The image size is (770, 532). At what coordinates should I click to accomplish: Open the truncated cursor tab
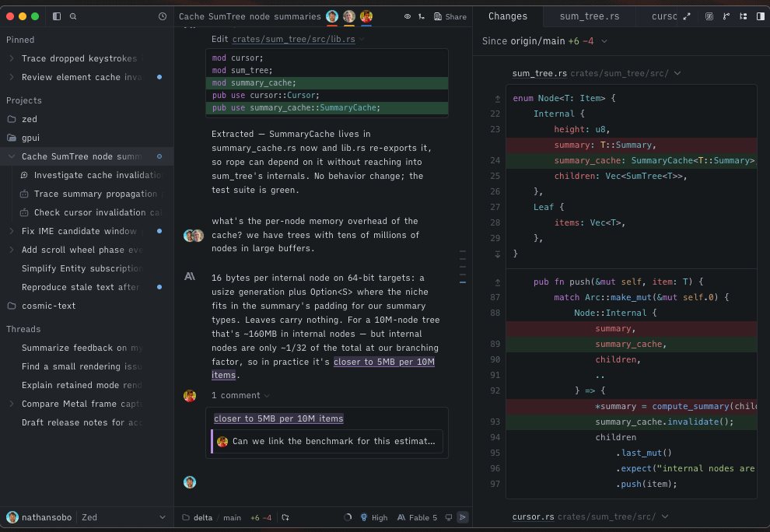pyautogui.click(x=664, y=16)
